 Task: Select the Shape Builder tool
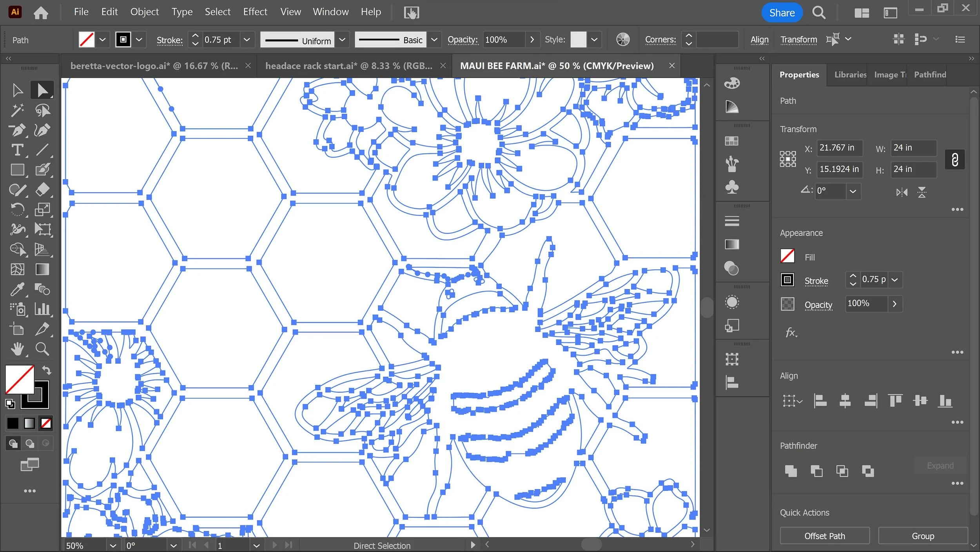[17, 250]
